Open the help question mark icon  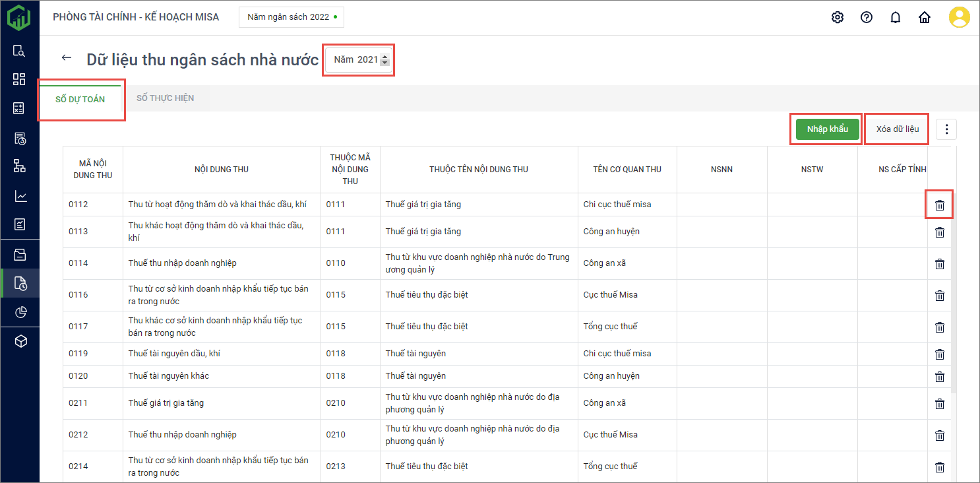(x=867, y=17)
